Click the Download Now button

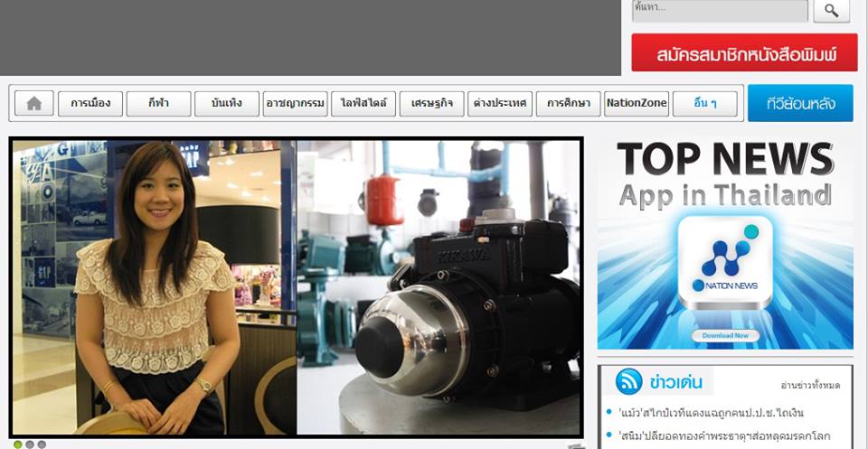point(725,336)
